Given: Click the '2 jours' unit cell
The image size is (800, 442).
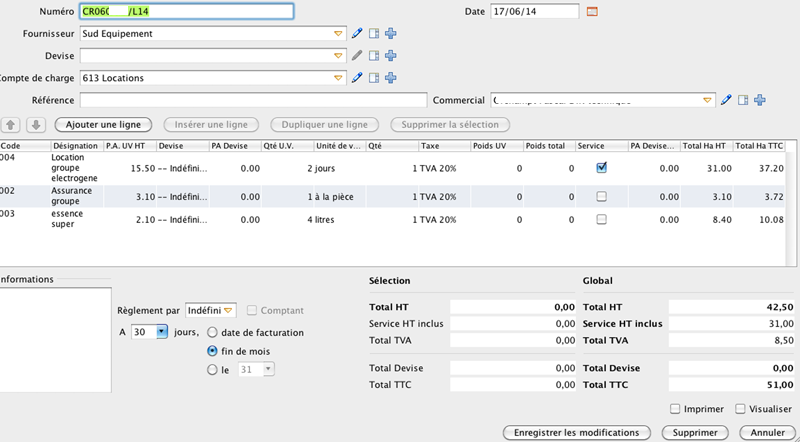Looking at the screenshot, I should pos(340,168).
